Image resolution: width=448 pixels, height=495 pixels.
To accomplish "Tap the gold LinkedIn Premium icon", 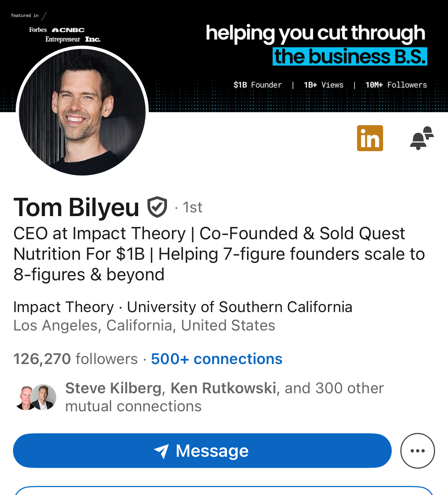I will [370, 138].
